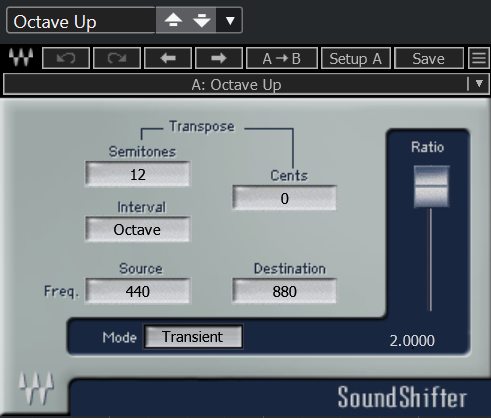Select the Cents value field 0
The height and width of the screenshot is (418, 491).
point(284,198)
